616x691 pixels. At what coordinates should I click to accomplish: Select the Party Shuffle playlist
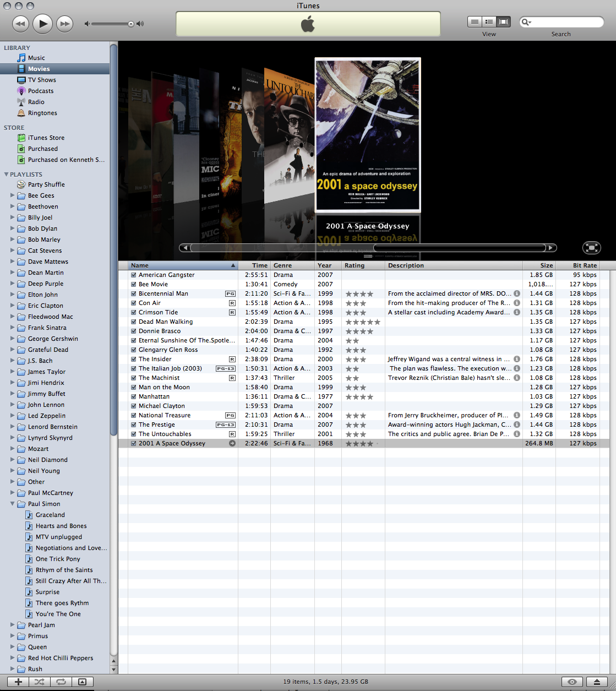click(x=46, y=184)
